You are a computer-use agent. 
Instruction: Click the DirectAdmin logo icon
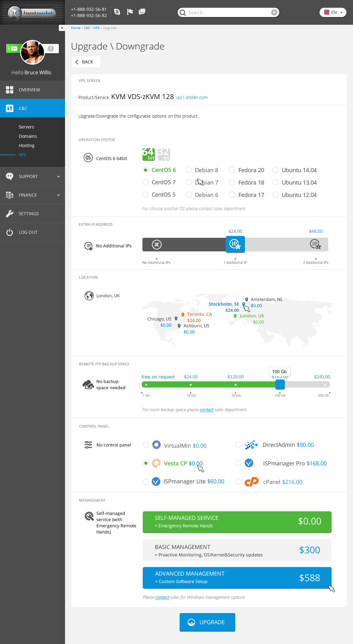tap(251, 445)
